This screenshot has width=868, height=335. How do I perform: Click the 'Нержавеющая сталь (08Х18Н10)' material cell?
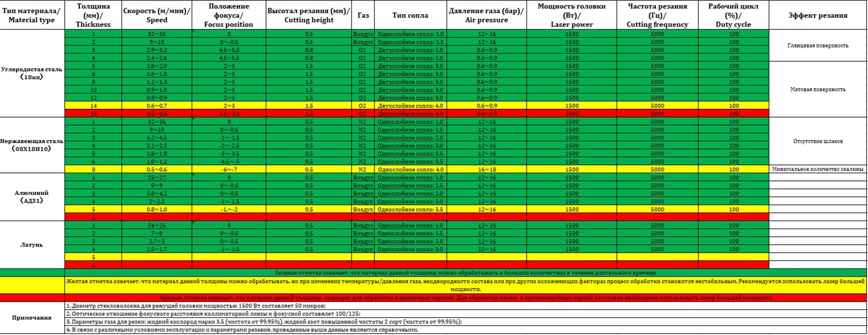(x=32, y=145)
